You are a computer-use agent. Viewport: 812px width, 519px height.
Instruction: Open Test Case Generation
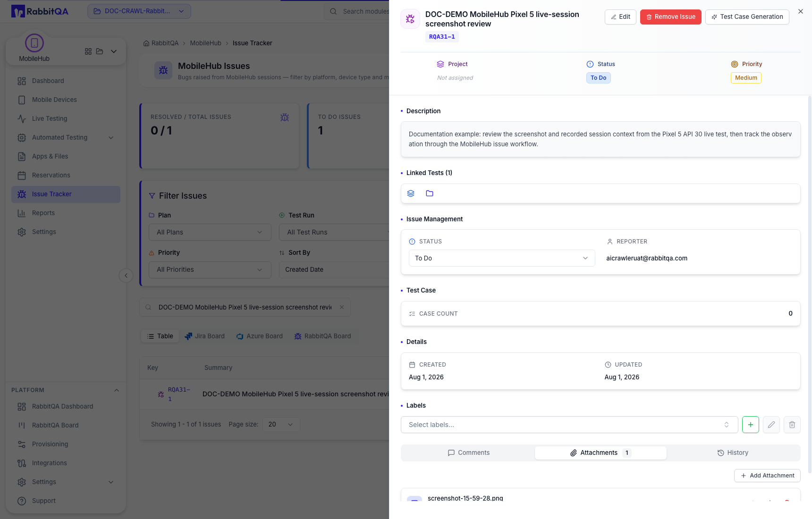[x=747, y=17]
